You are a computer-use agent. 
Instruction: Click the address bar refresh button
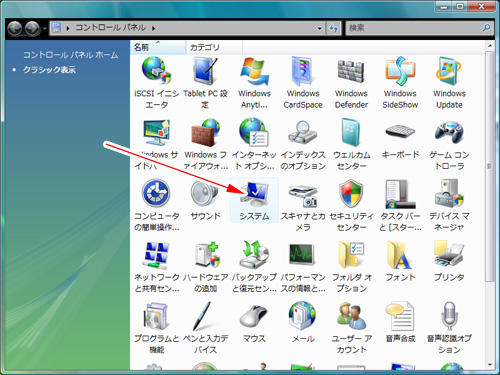point(334,28)
